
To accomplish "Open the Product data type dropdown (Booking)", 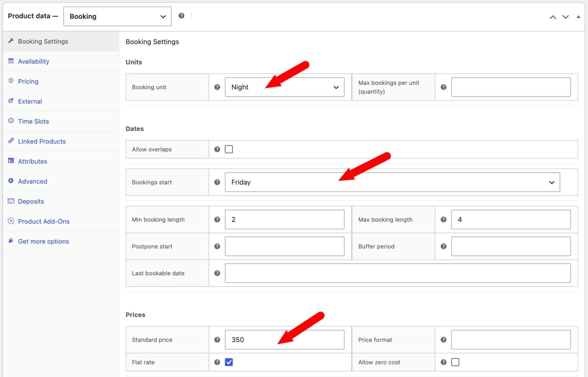I will (x=117, y=16).
